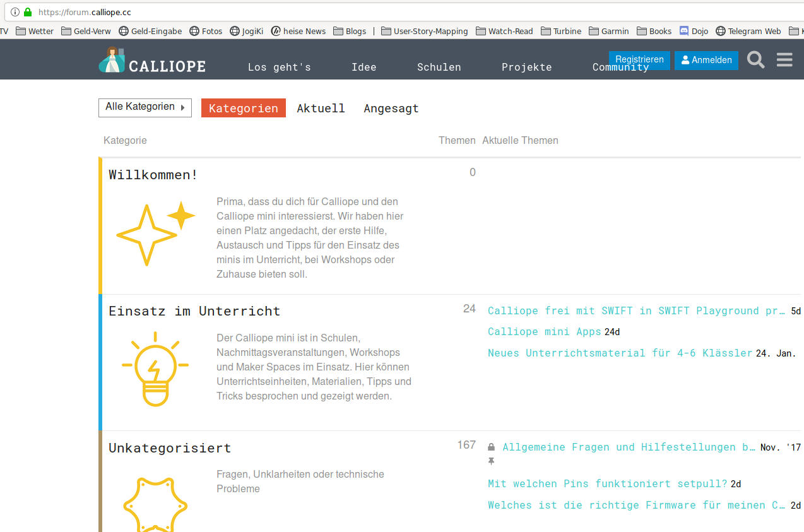Click the topic count 167
804x532 pixels.
(466, 445)
